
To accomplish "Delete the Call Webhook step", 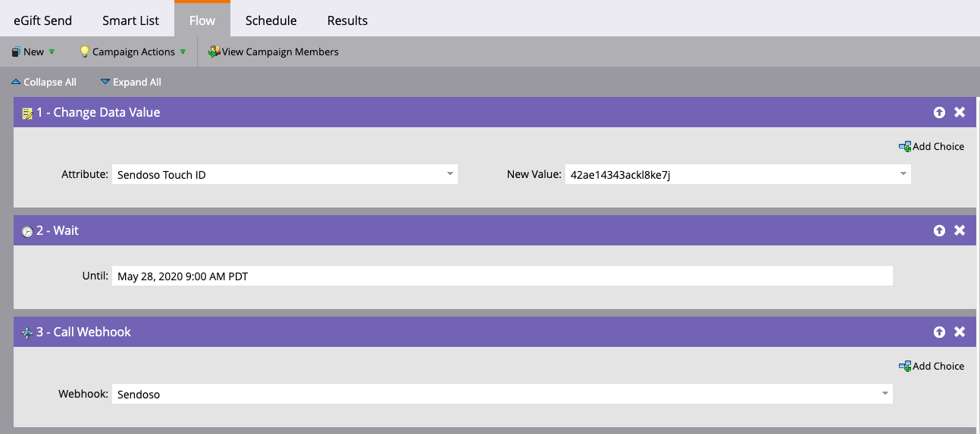I will [x=960, y=332].
